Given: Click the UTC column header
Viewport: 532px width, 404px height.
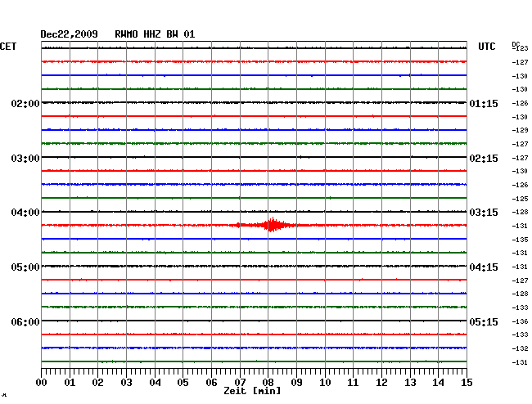Looking at the screenshot, I should pos(486,47).
